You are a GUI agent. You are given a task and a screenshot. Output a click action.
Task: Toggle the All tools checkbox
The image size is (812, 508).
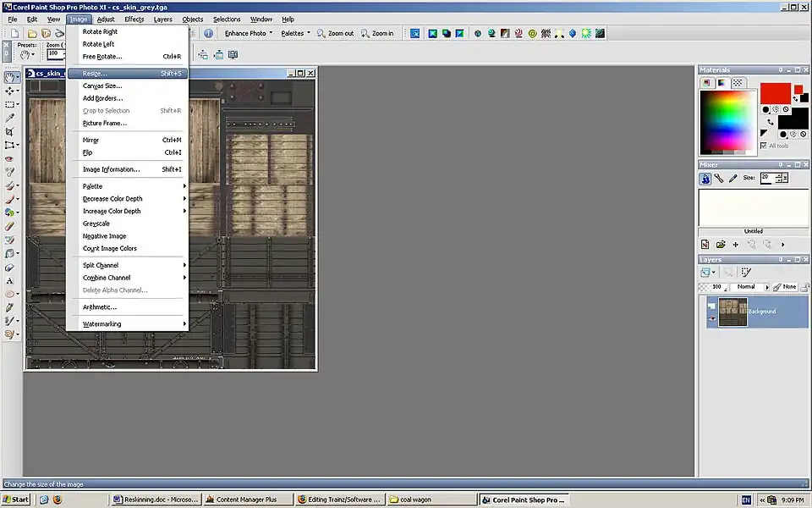tap(764, 146)
